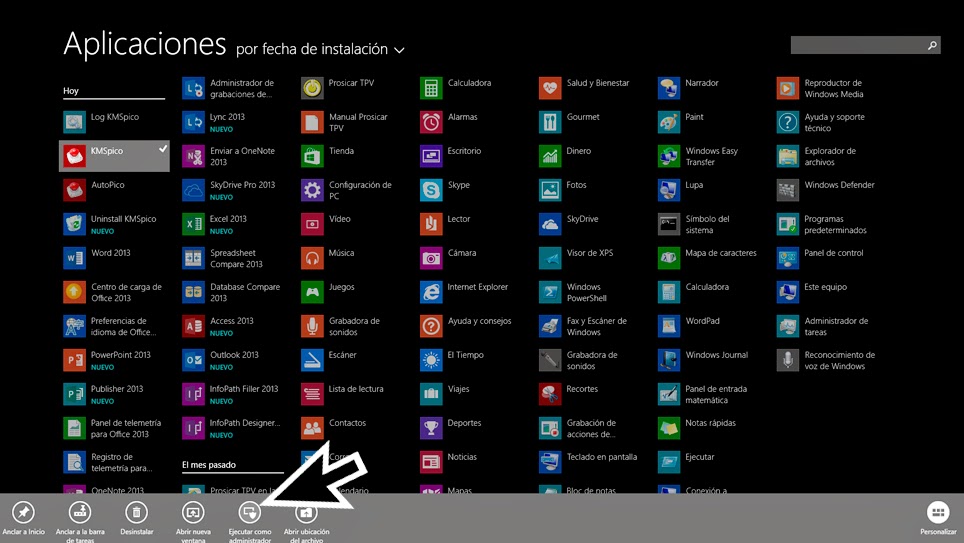This screenshot has width=964, height=543.
Task: Click Anclar a Inicio button
Action: (23, 518)
